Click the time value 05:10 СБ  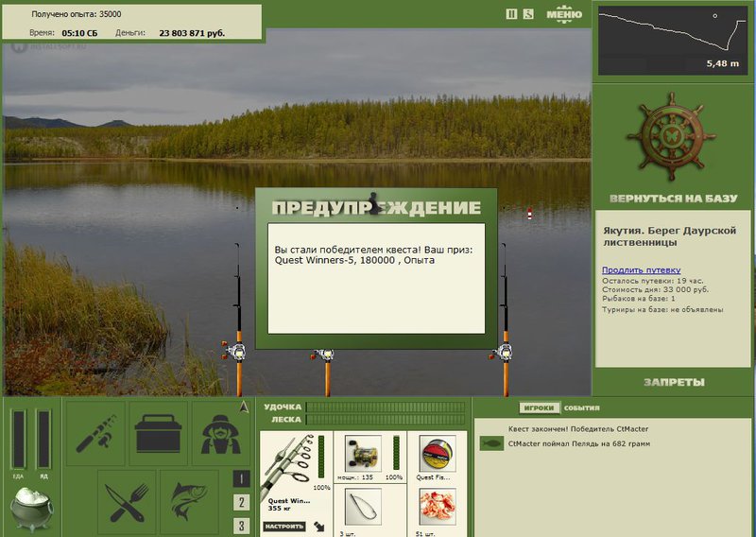(79, 33)
